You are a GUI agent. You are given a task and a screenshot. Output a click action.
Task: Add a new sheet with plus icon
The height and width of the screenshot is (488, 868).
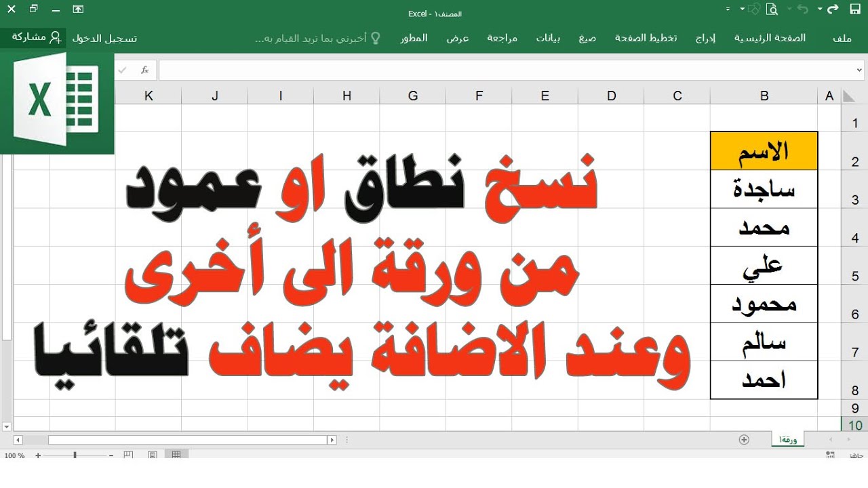point(744,439)
